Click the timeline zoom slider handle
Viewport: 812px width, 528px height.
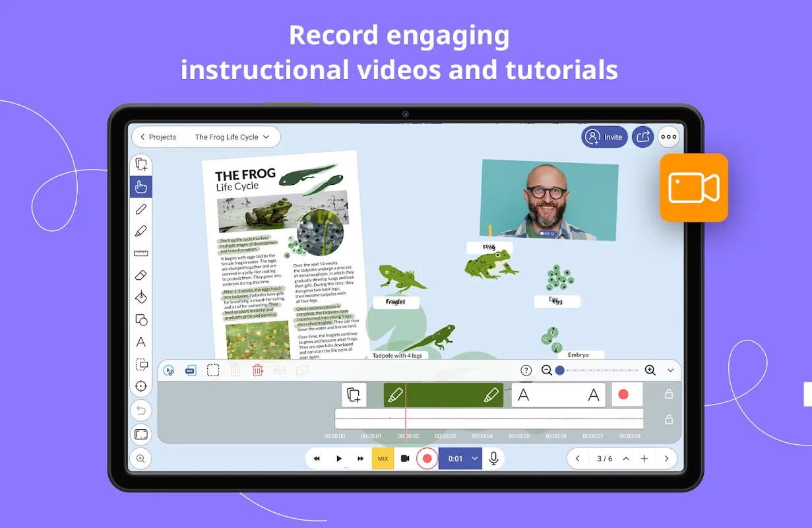pos(559,370)
